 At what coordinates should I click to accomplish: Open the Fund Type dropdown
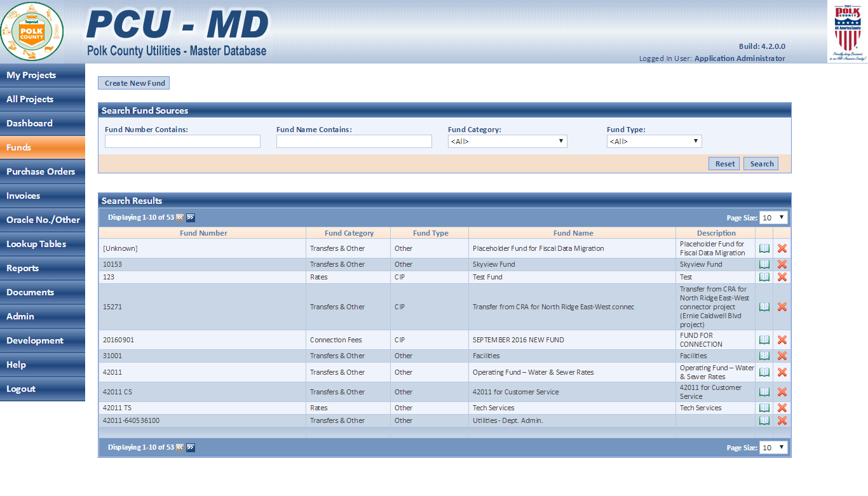pyautogui.click(x=654, y=142)
